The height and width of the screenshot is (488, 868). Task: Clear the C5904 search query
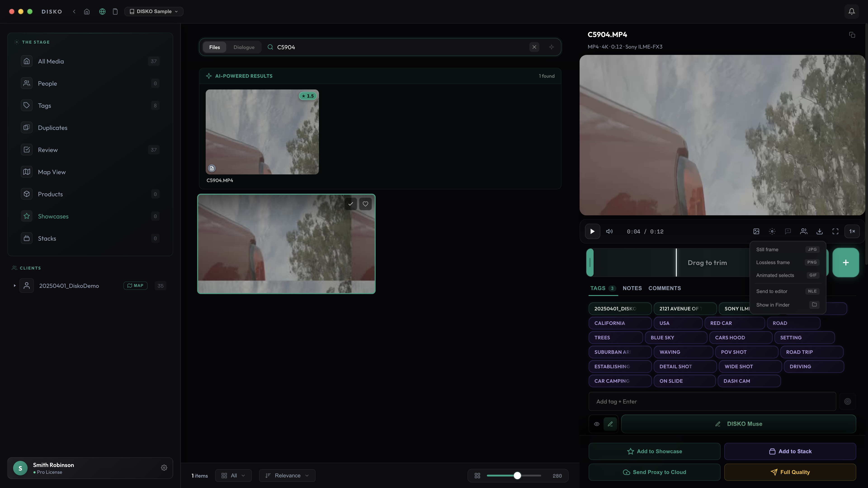click(534, 47)
